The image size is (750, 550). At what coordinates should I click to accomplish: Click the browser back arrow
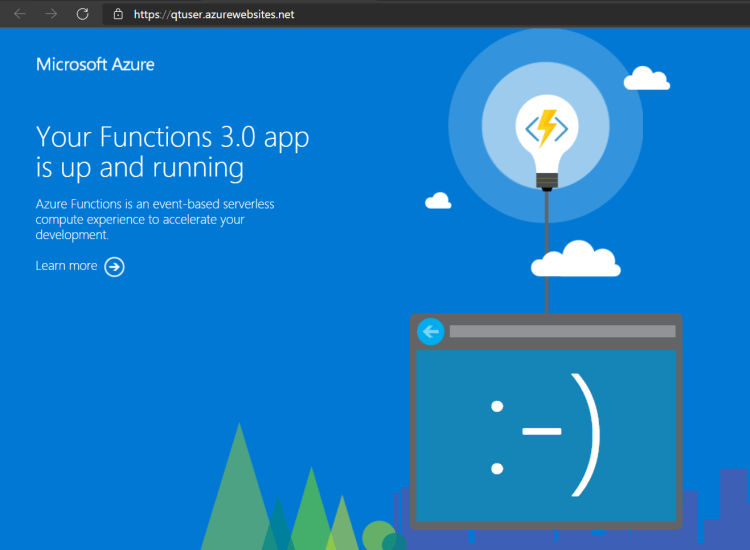pos(20,14)
